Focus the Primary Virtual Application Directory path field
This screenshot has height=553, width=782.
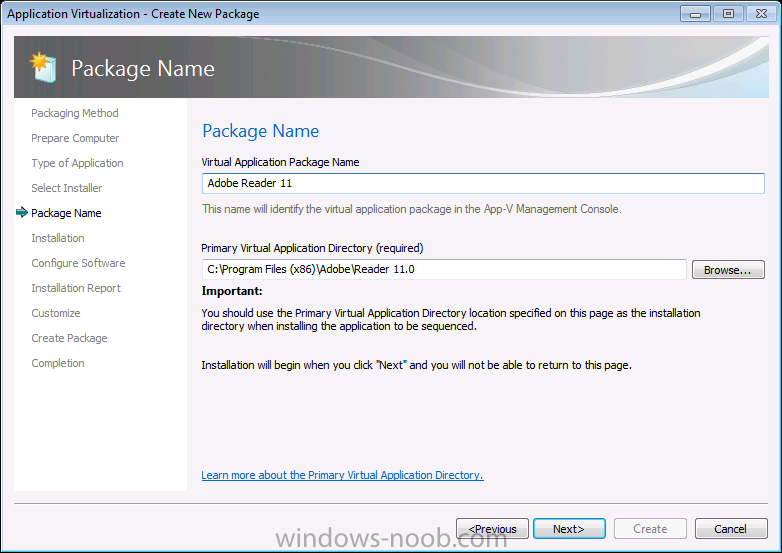click(444, 269)
